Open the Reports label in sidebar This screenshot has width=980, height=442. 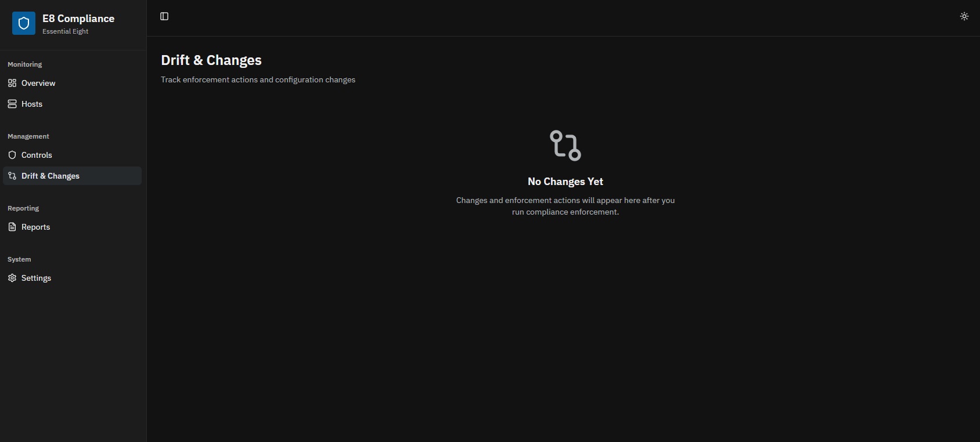coord(35,227)
